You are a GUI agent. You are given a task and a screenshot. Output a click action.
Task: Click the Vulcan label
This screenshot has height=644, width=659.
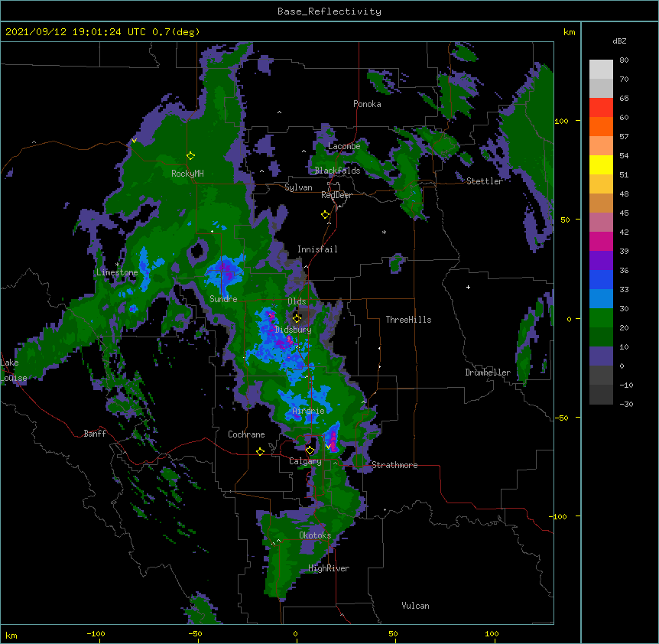(415, 606)
